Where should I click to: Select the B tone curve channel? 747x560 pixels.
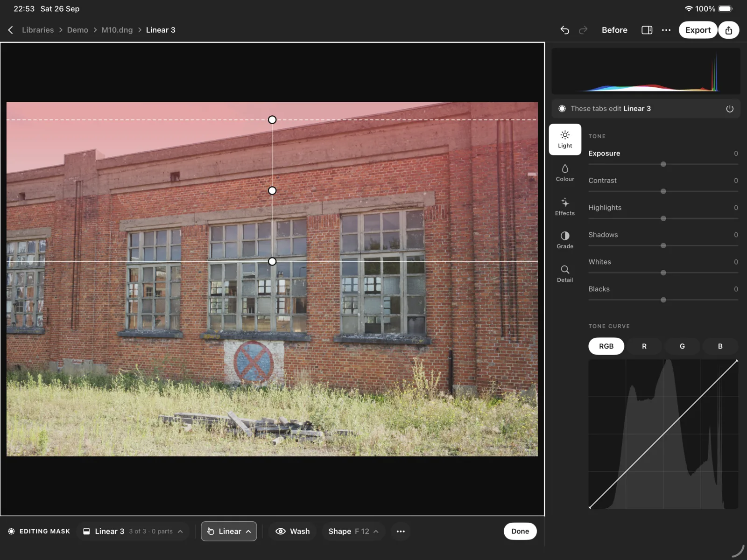pos(720,346)
